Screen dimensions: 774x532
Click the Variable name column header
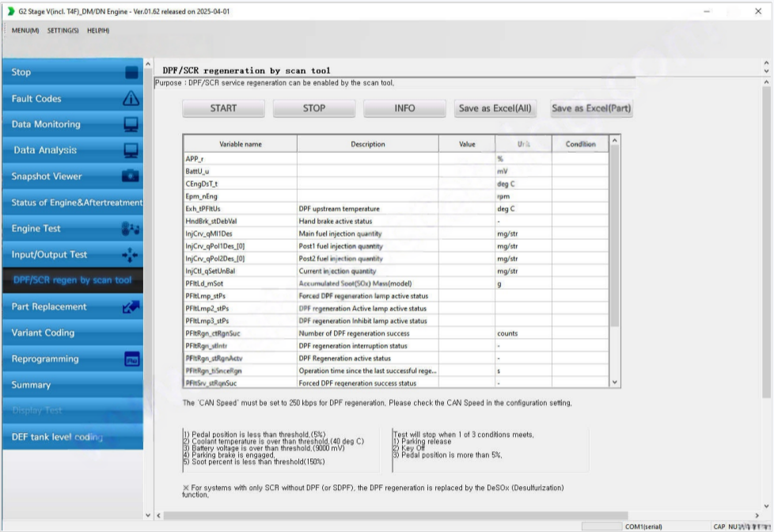click(240, 144)
